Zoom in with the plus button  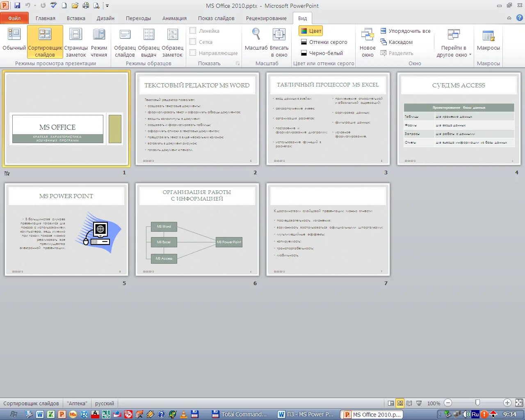click(507, 403)
